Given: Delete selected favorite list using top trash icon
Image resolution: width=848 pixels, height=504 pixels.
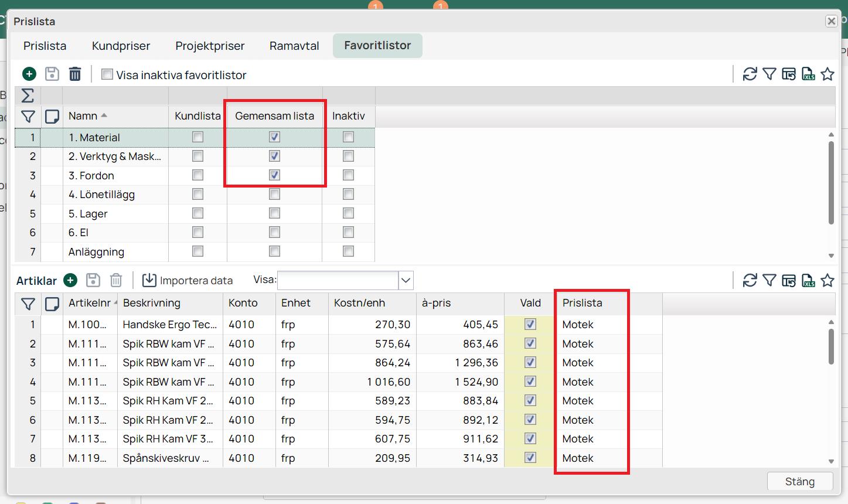Looking at the screenshot, I should pyautogui.click(x=75, y=74).
